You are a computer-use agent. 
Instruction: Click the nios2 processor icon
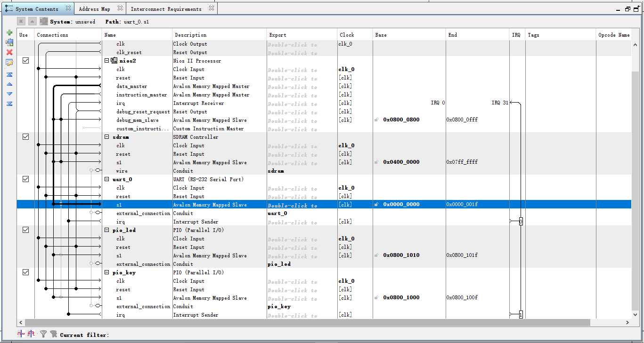pos(114,61)
